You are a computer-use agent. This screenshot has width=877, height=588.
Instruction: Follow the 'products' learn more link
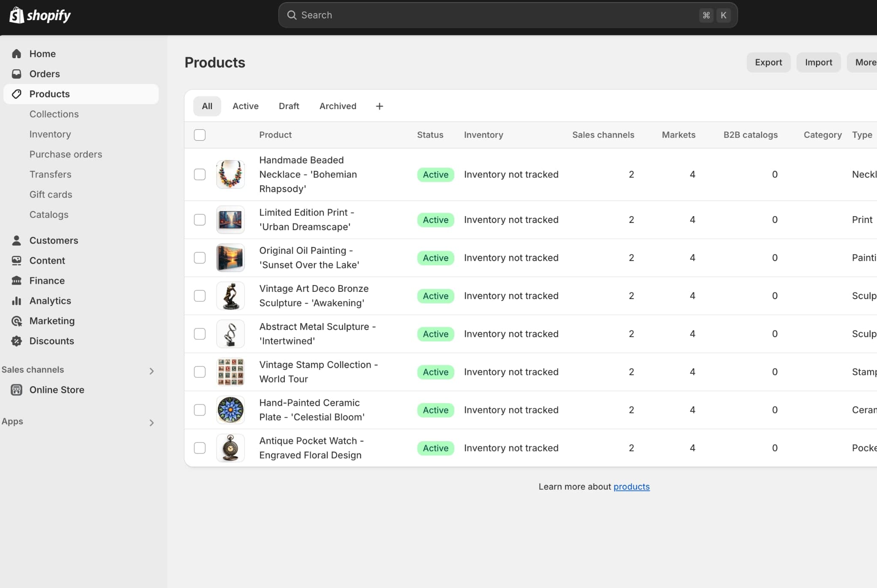pyautogui.click(x=631, y=487)
